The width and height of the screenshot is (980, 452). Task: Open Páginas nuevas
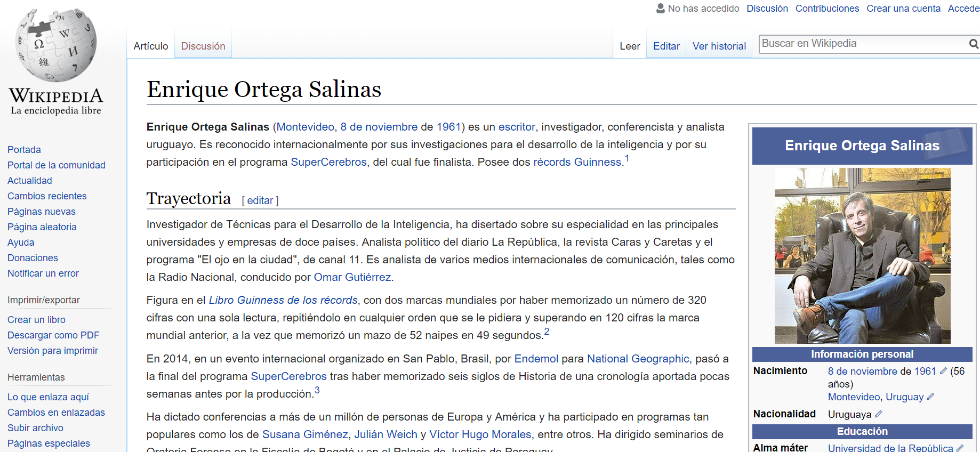pos(42,212)
